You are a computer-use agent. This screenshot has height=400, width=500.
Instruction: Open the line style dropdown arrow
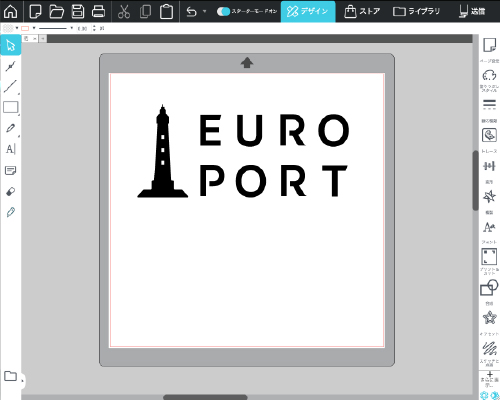71,28
